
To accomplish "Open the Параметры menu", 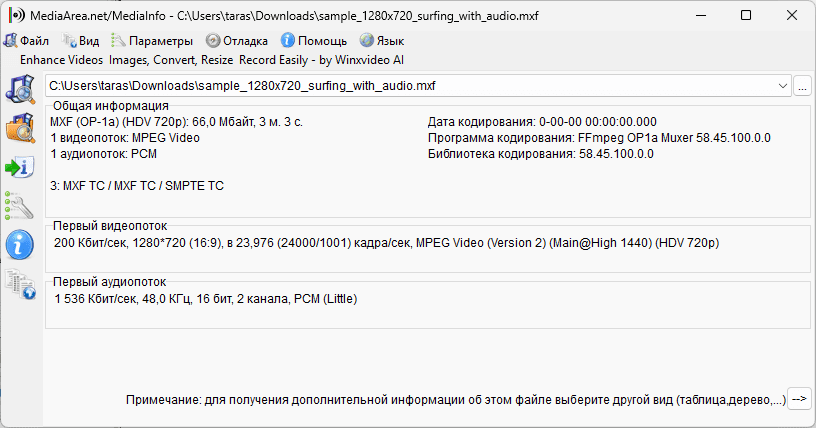I will [152, 41].
